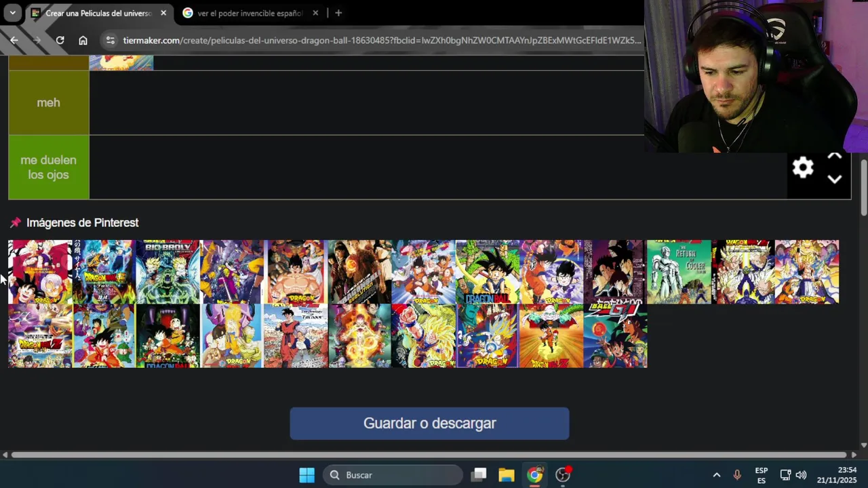
Task: Select the Bio-Broly movie poster
Action: (167, 271)
